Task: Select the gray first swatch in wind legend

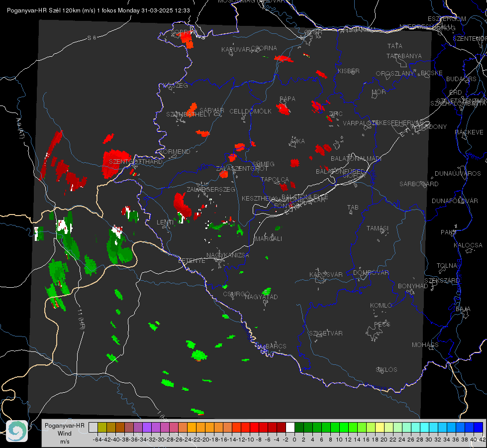Action: tap(93, 428)
